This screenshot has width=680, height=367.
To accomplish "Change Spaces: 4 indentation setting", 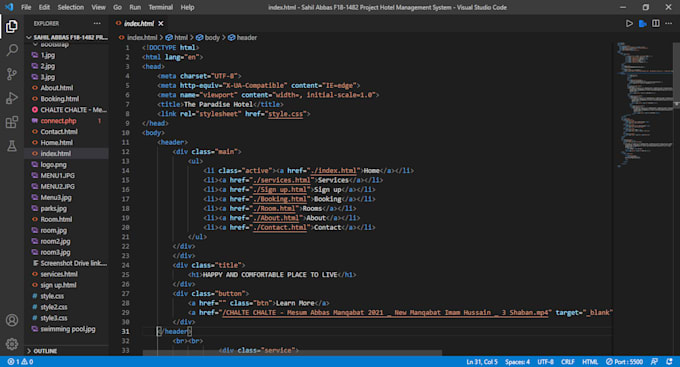I will (x=517, y=361).
